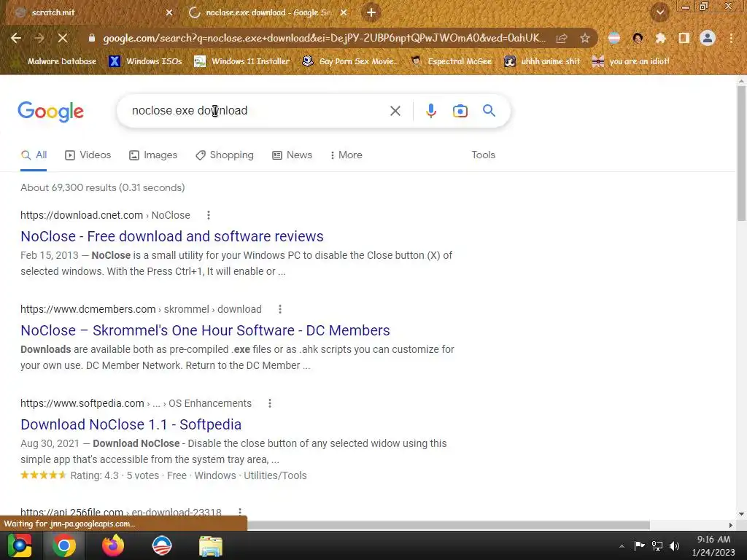Open the Action Center flag icon
Image resolution: width=747 pixels, height=560 pixels.
tap(639, 545)
